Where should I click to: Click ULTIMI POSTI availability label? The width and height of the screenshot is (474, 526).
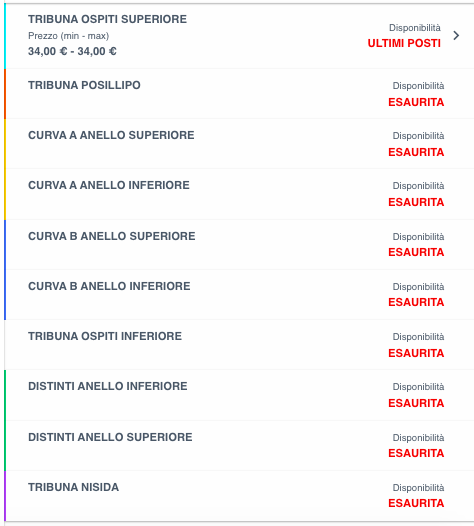404,43
